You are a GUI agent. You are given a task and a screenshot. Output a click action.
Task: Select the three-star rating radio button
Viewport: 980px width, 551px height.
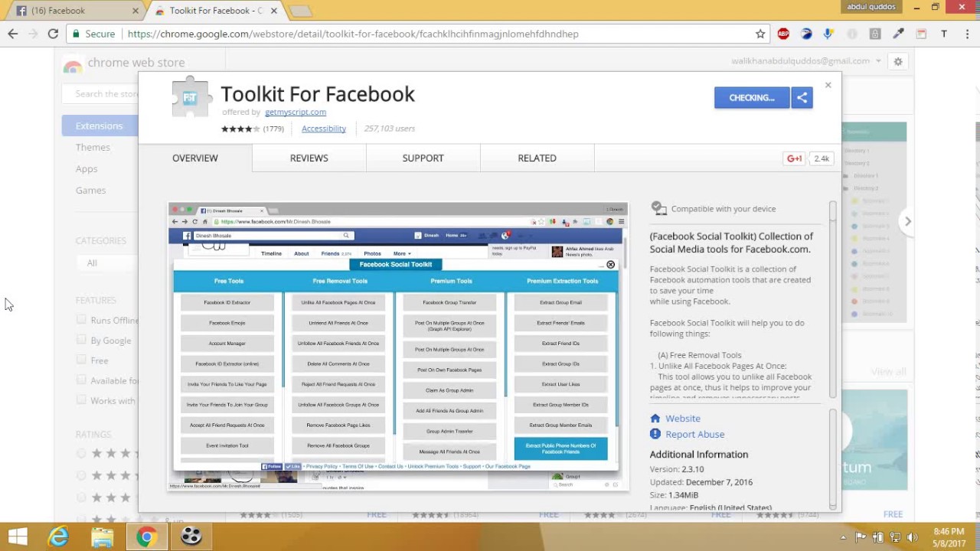point(81,497)
